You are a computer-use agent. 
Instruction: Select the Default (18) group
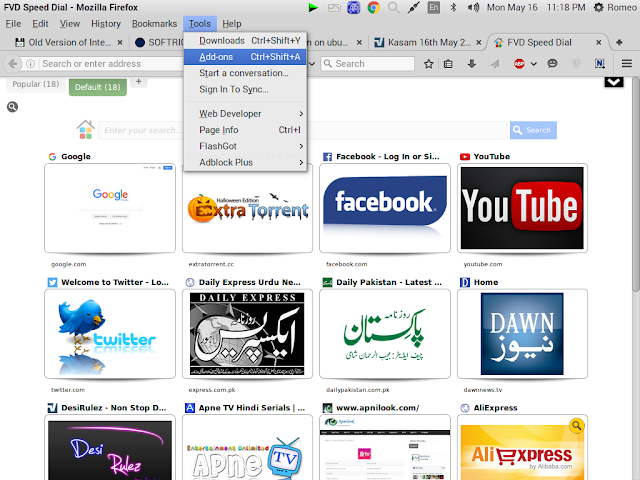[98, 87]
